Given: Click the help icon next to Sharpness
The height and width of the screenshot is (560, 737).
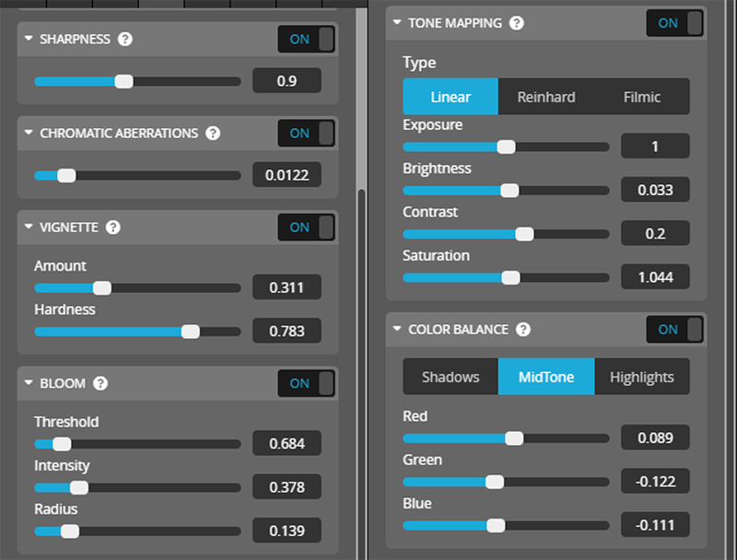Looking at the screenshot, I should tap(125, 40).
